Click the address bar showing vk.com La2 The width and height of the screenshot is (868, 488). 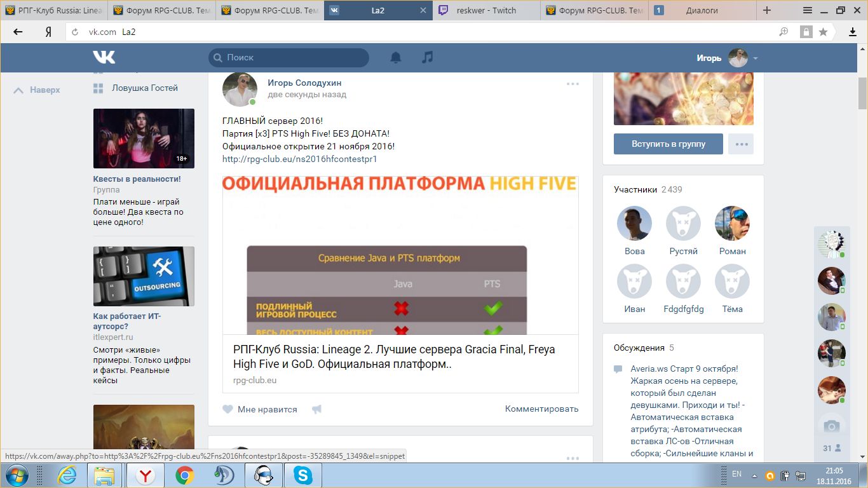[419, 32]
